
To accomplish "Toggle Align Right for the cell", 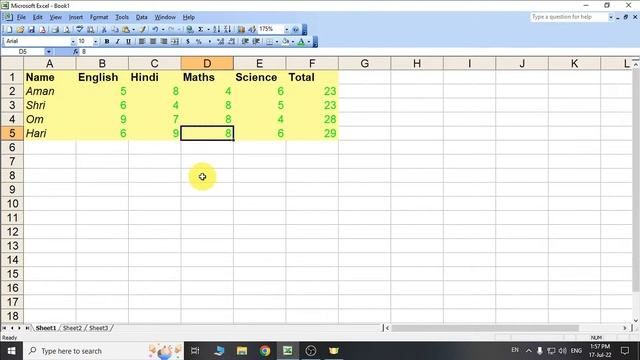I will click(164, 41).
